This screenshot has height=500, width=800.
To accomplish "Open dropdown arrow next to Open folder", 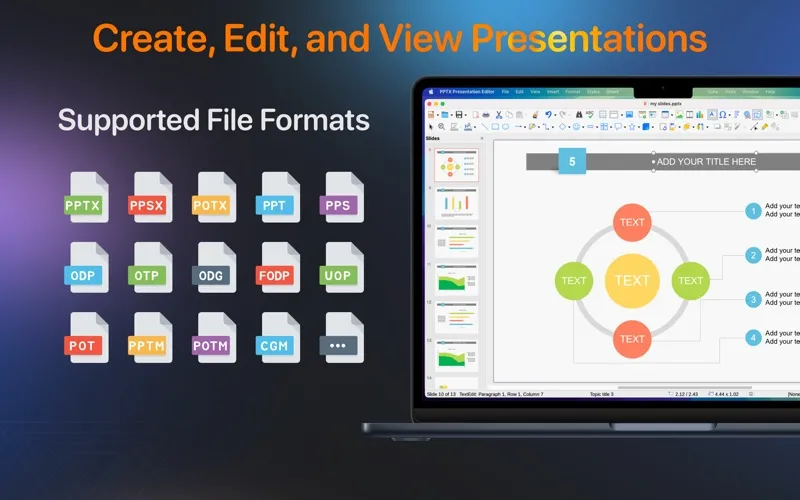I will click(452, 115).
